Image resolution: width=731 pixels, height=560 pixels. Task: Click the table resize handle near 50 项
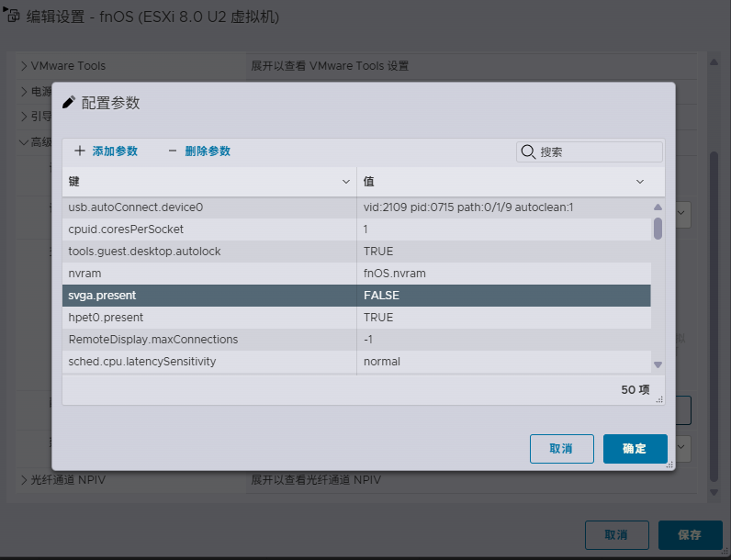(659, 399)
